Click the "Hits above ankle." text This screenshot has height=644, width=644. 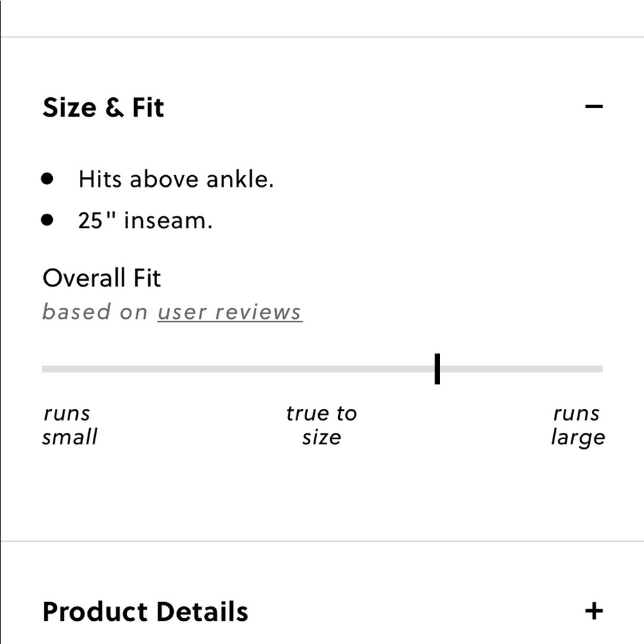coord(176,179)
